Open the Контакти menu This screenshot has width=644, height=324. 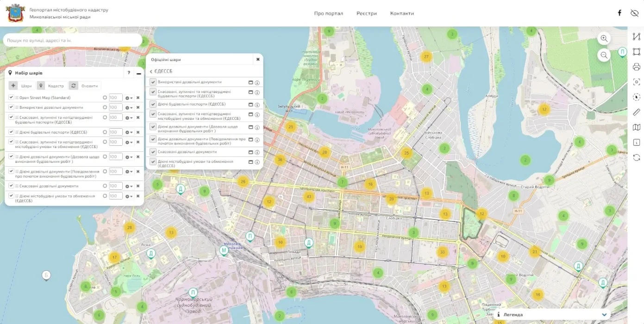(402, 13)
